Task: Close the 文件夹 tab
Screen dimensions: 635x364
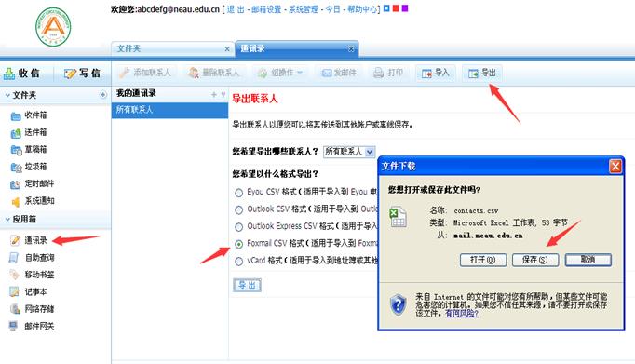Action: coord(227,49)
